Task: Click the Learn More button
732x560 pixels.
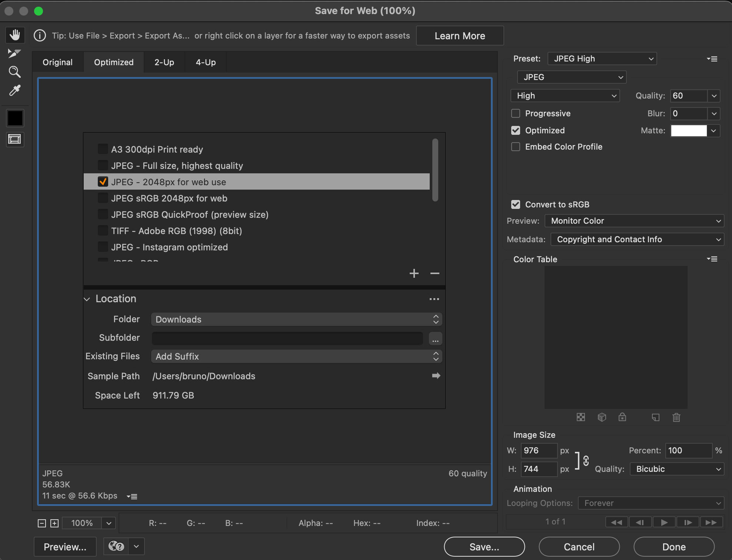Action: [460, 36]
